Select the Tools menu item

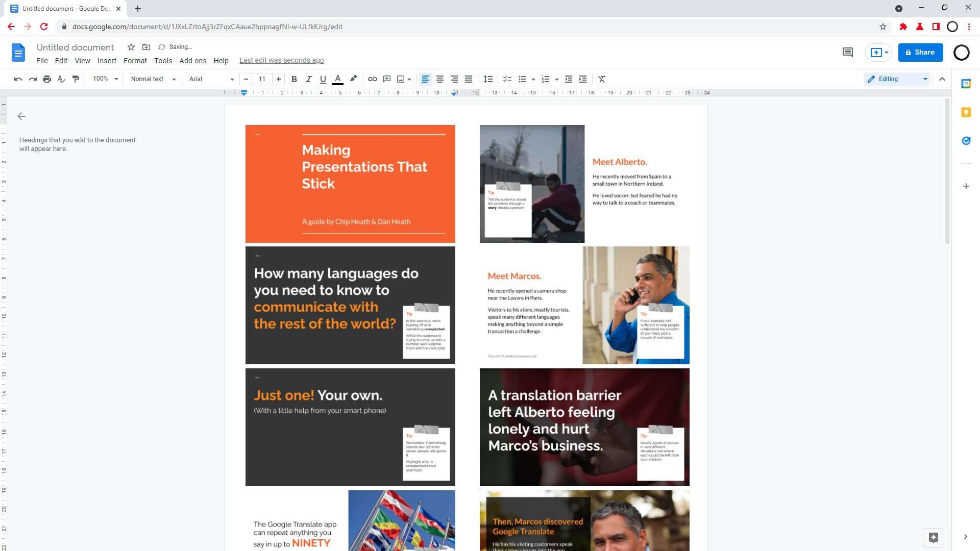163,60
